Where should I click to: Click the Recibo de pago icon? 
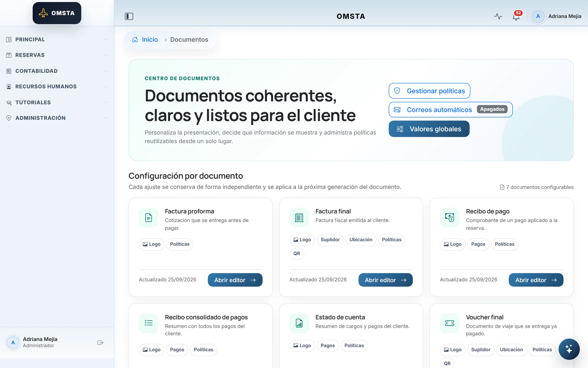(x=450, y=217)
